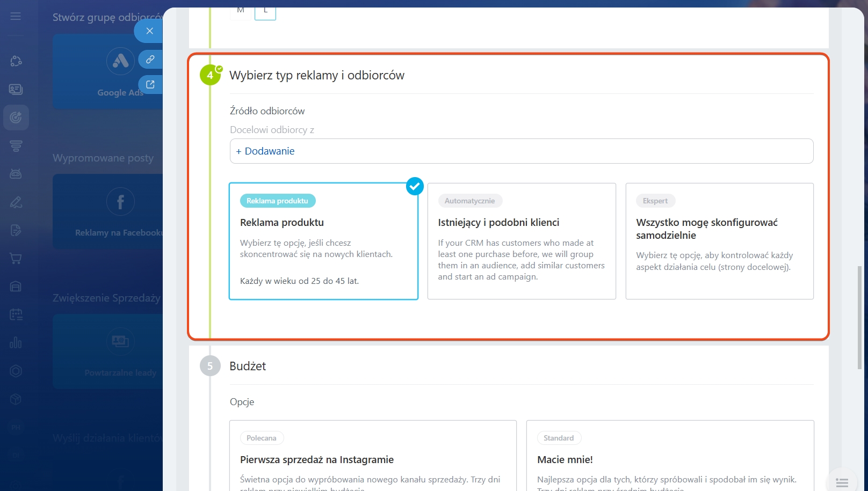Select the Reklama produktu ad type card
This screenshot has height=491, width=868.
pyautogui.click(x=323, y=241)
